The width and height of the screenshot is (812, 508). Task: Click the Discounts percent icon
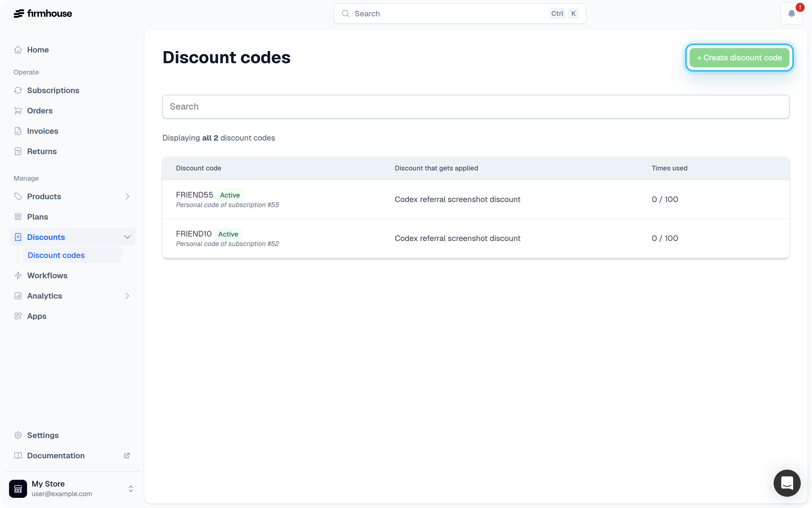point(18,237)
